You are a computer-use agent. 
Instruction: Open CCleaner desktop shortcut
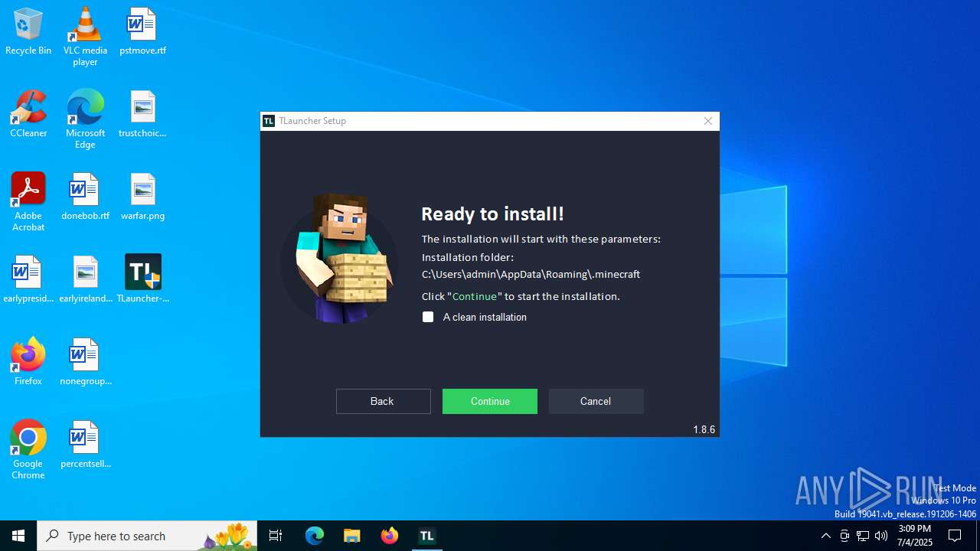click(28, 114)
